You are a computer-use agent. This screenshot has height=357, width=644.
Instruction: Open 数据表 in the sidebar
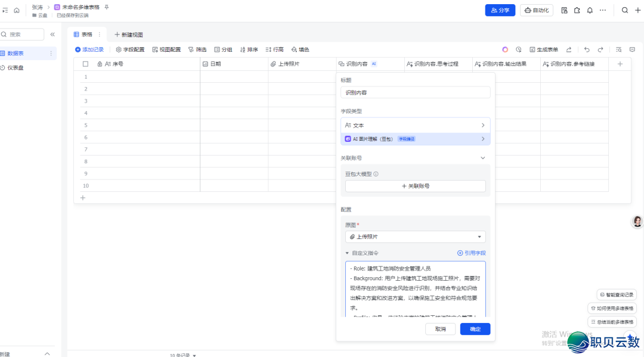pos(16,54)
